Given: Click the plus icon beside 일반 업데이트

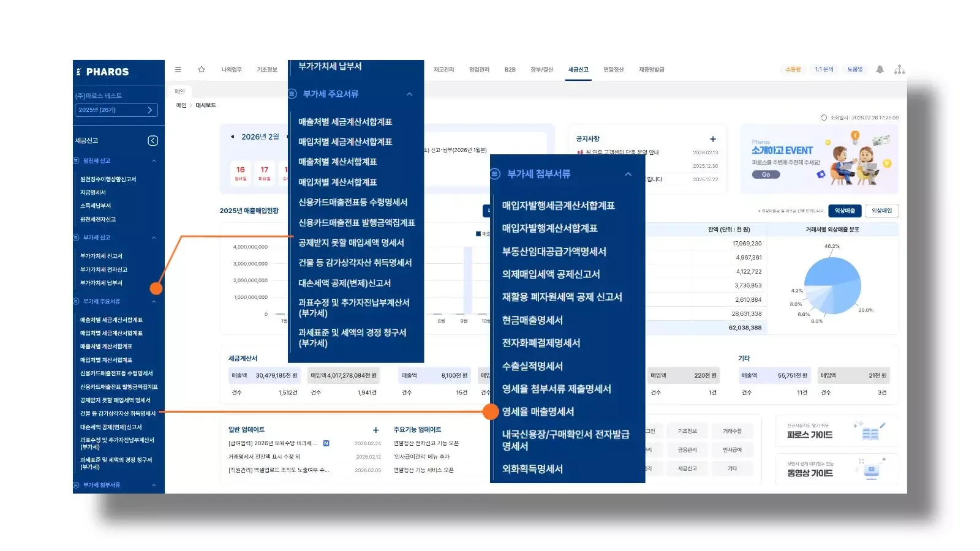Looking at the screenshot, I should [x=375, y=429].
